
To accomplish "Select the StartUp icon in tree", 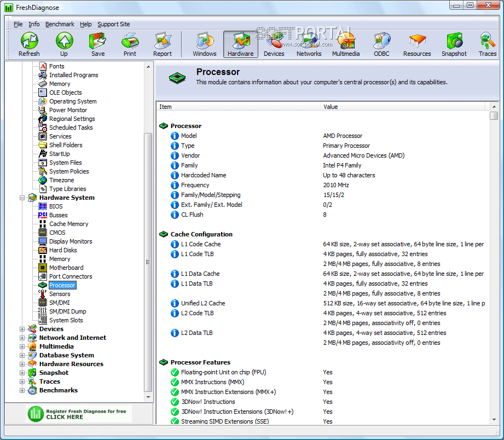I will pyautogui.click(x=43, y=154).
